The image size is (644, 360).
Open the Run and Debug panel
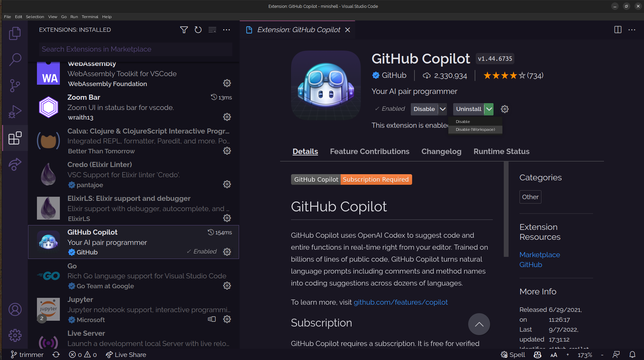pos(15,112)
